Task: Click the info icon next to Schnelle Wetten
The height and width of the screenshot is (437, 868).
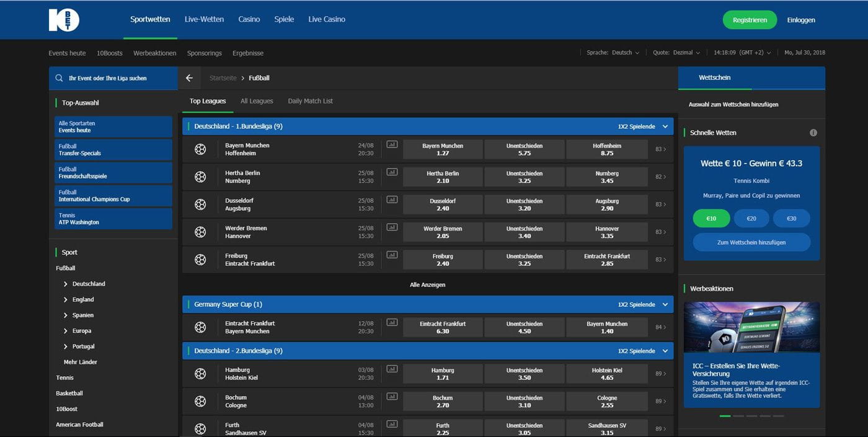Action: 813,133
